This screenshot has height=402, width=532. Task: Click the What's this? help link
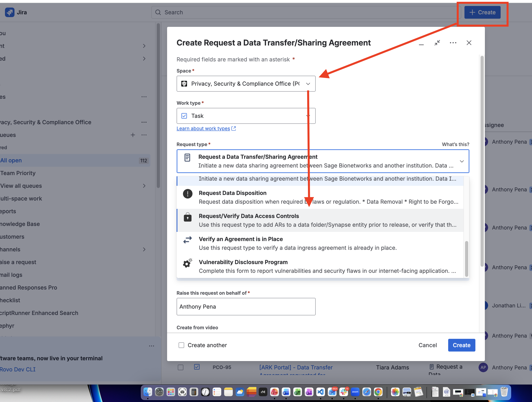[x=456, y=145]
